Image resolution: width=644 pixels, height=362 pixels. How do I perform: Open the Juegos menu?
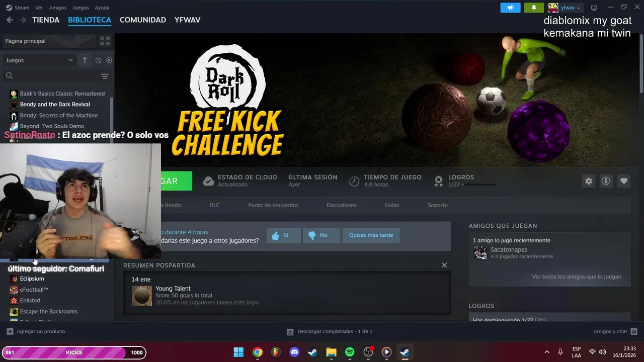tap(80, 8)
